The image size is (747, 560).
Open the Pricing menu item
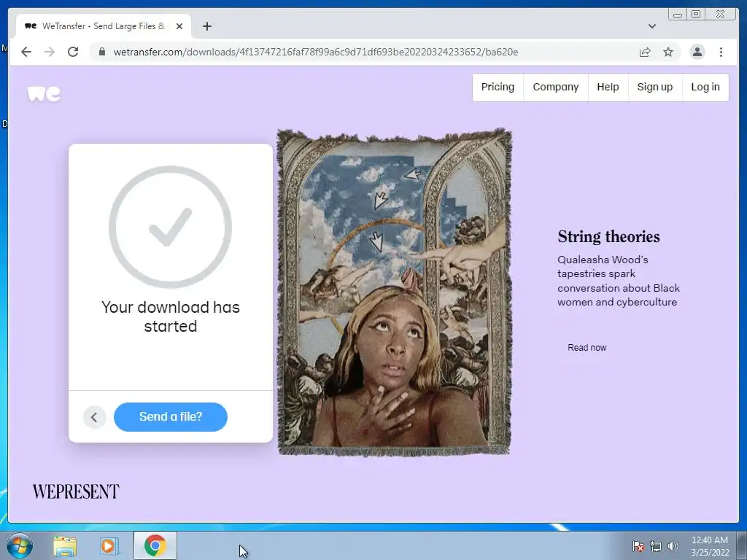[x=498, y=87]
